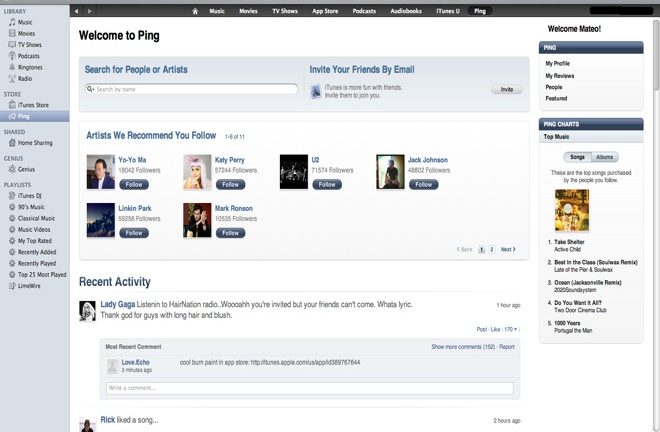Image resolution: width=660 pixels, height=432 pixels.
Task: Open iTunes Store bag icon
Action: pos(12,105)
